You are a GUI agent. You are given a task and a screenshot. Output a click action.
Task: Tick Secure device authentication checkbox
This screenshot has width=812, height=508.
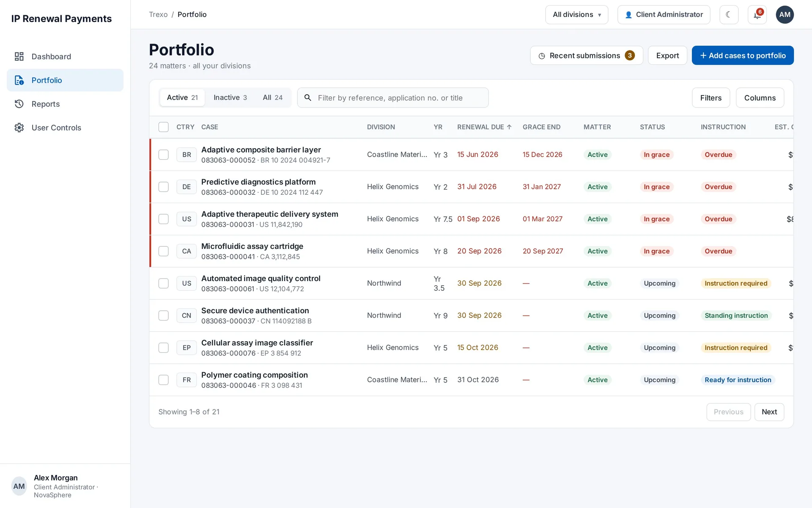(164, 315)
